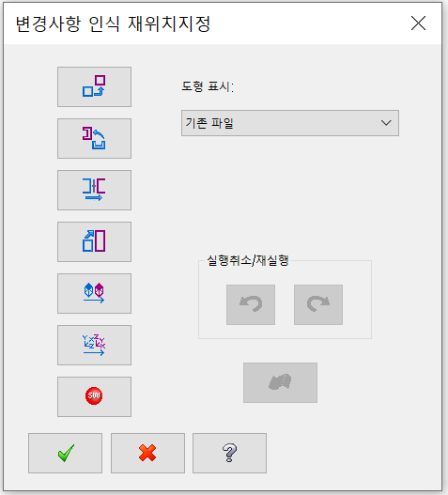The height and width of the screenshot is (495, 448).
Task: Click the 변경사항 인식 재위치지정 title bar
Action: click(223, 23)
